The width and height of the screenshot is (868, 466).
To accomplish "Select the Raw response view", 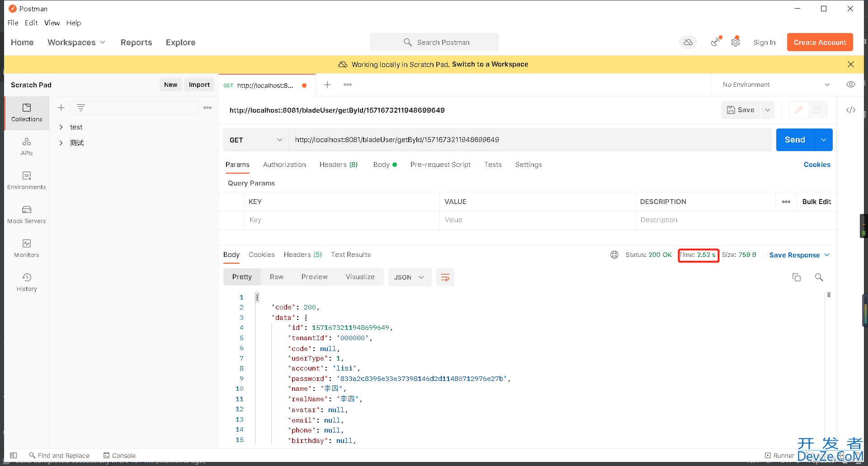I will pos(277,277).
